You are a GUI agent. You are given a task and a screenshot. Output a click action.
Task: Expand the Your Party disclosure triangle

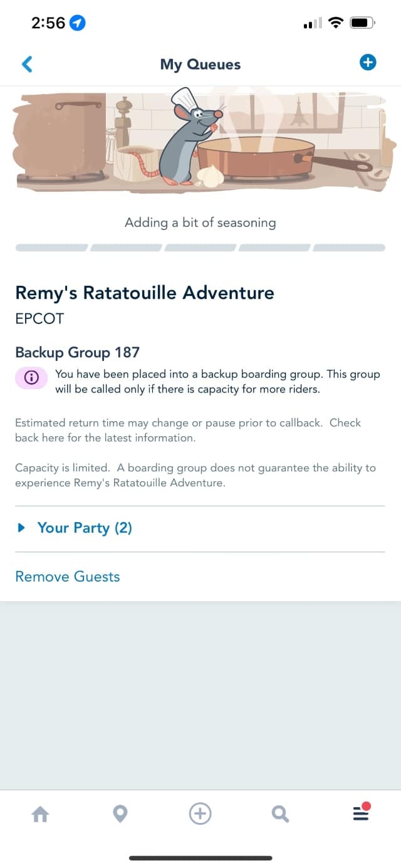pos(22,528)
